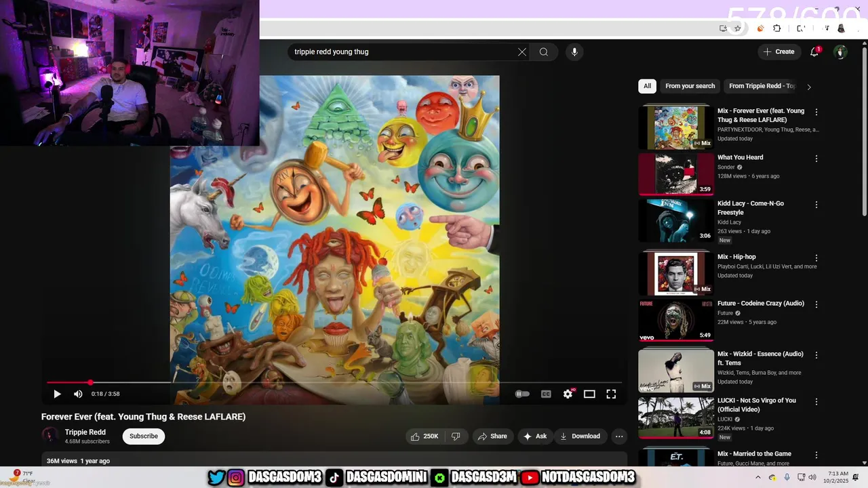The width and height of the screenshot is (868, 488).
Task: Show hidden system tray icons chevron
Action: tap(757, 477)
